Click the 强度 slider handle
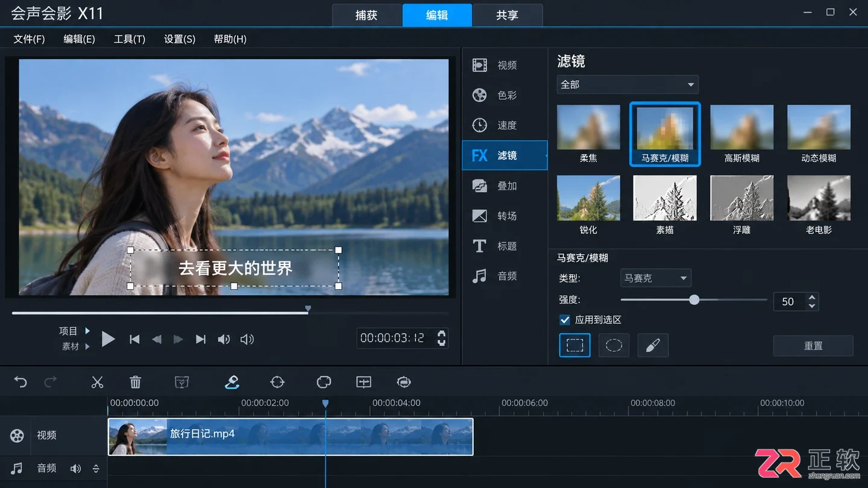The width and height of the screenshot is (868, 488). click(694, 299)
